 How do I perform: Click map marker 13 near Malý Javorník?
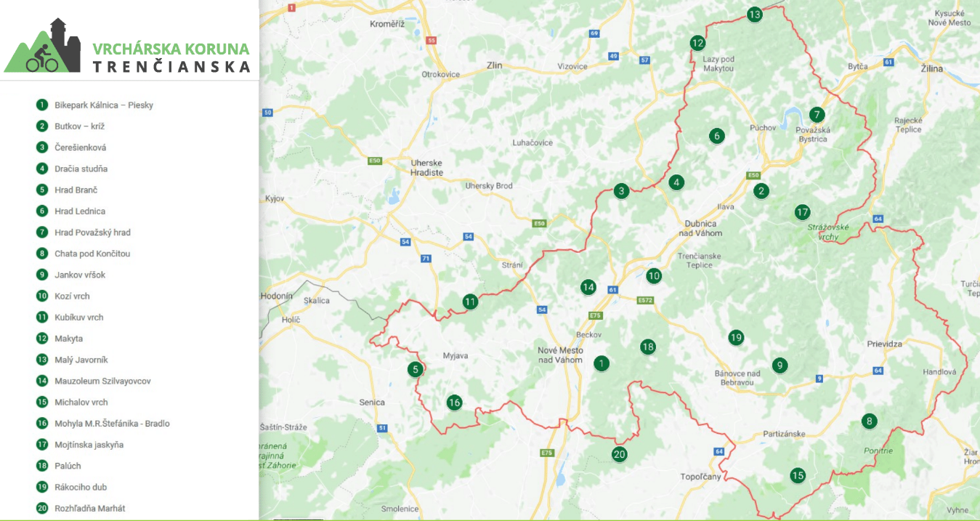[754, 15]
